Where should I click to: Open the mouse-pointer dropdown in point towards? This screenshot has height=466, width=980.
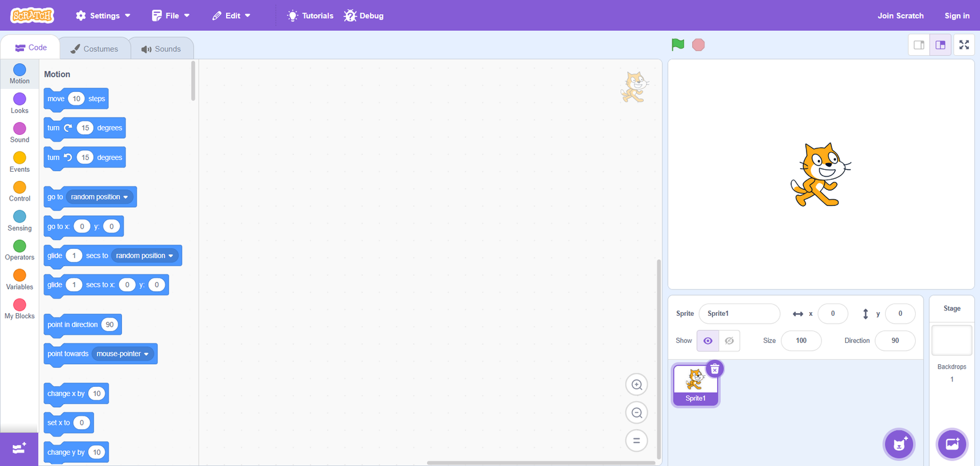tap(123, 354)
